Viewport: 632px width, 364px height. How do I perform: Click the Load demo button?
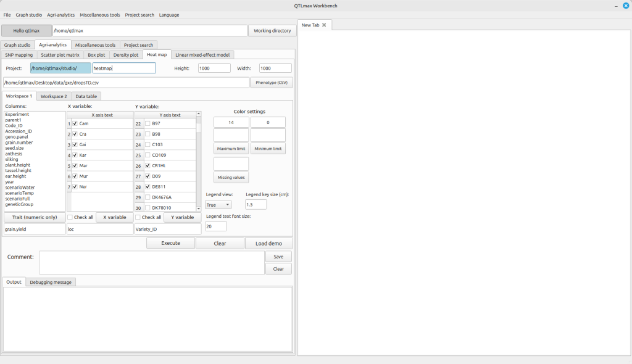coord(268,243)
